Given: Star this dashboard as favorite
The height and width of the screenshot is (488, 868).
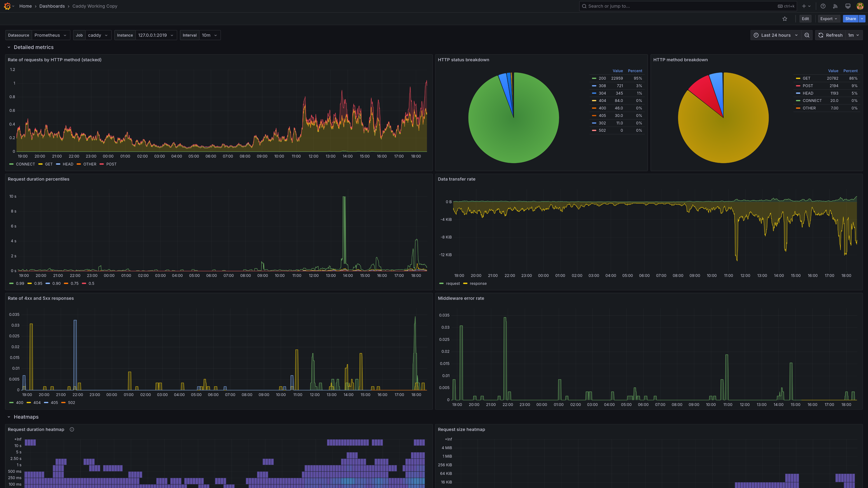Looking at the screenshot, I should (784, 19).
